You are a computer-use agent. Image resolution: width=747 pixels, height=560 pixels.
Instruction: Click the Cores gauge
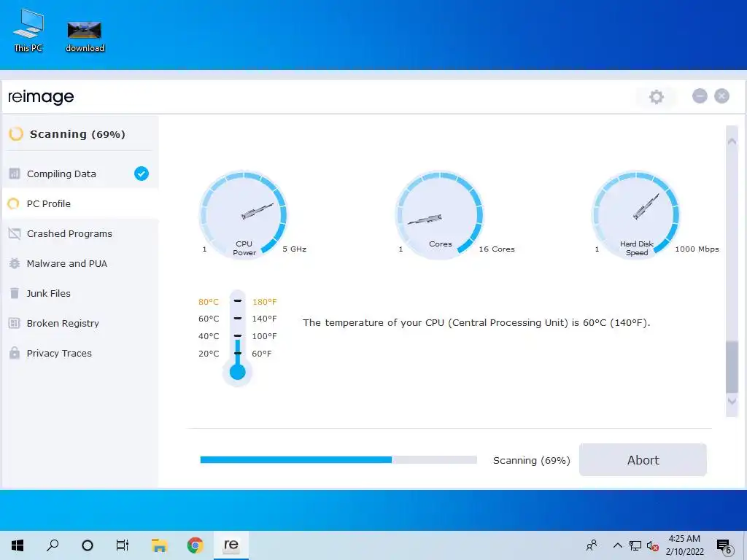click(x=440, y=215)
